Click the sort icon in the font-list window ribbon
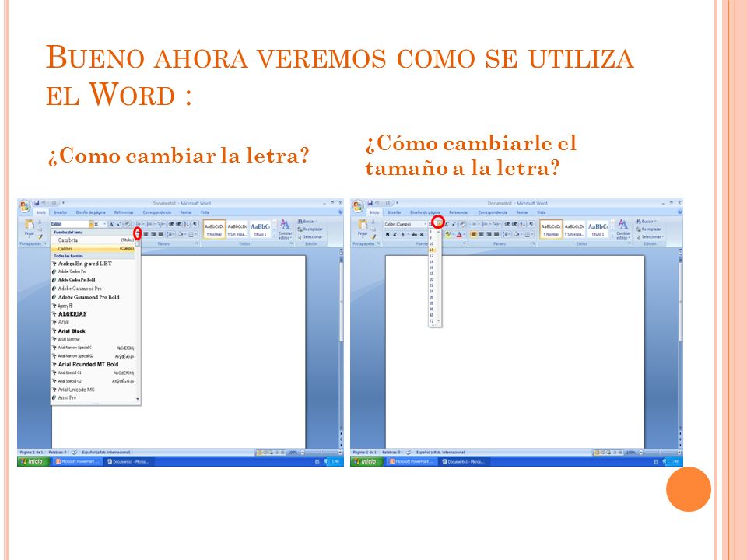The height and width of the screenshot is (560, 747). click(186, 224)
